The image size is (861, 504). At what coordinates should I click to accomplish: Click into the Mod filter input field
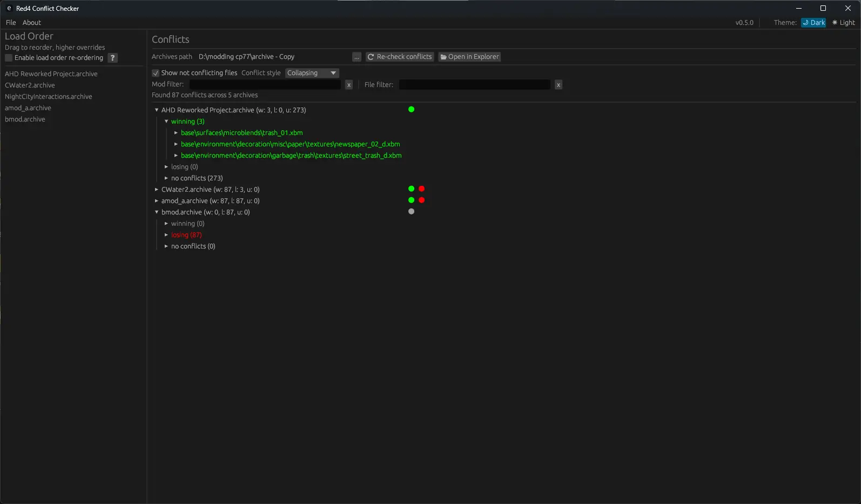tap(265, 85)
